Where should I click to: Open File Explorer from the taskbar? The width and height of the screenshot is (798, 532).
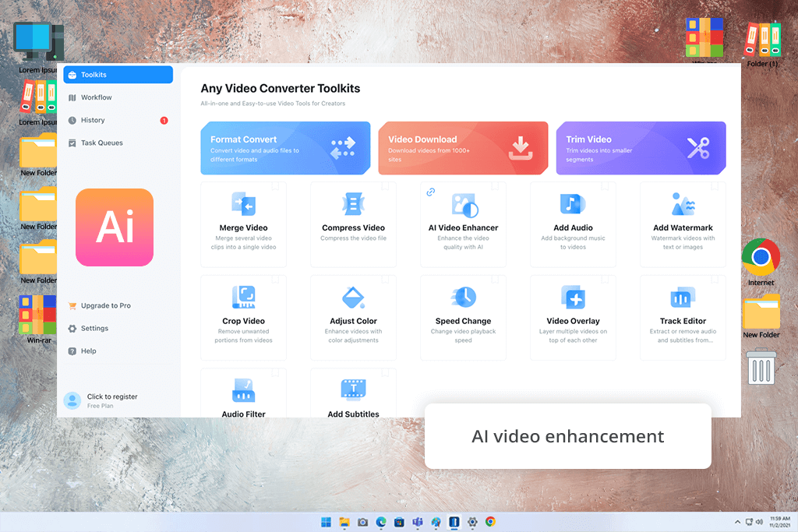(344, 522)
